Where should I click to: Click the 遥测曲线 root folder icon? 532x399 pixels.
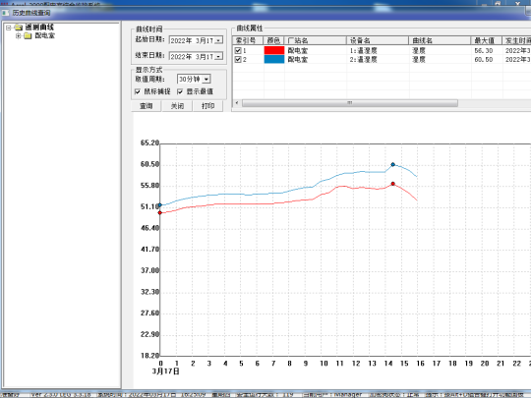(x=19, y=28)
